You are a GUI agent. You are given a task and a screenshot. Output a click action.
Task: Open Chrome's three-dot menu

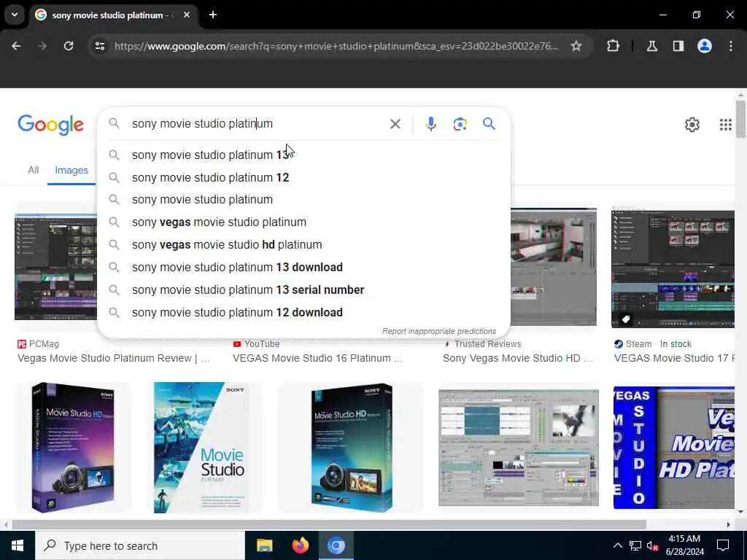[731, 46]
